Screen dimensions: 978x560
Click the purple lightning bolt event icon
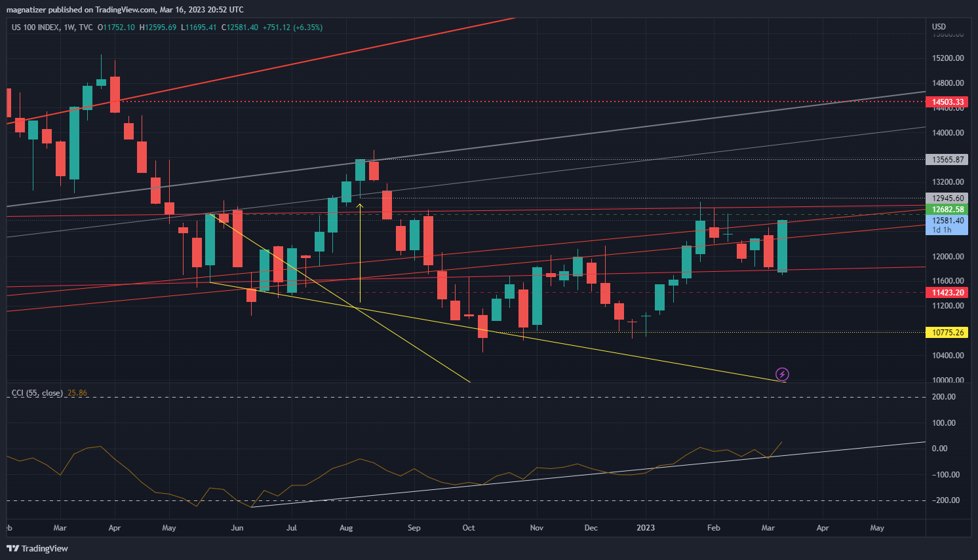tap(782, 374)
